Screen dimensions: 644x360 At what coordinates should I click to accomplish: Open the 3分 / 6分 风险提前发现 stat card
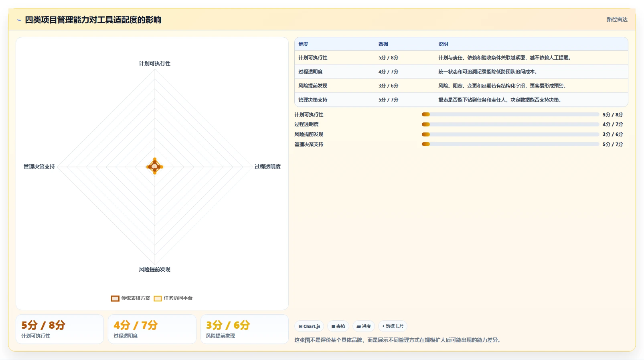[x=245, y=329]
